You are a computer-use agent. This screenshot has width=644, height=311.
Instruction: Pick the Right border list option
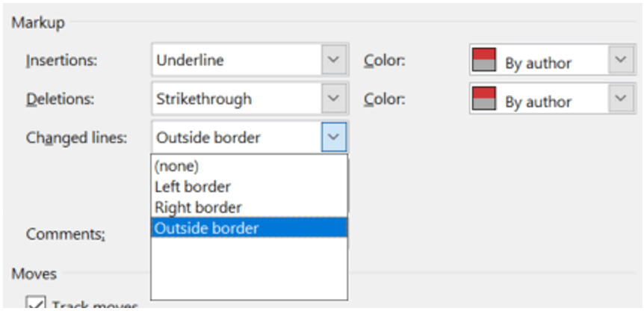pyautogui.click(x=197, y=207)
